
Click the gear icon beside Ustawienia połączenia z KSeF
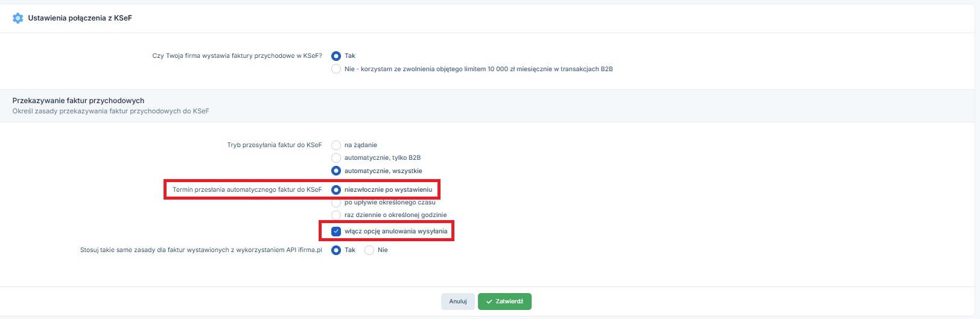point(17,18)
